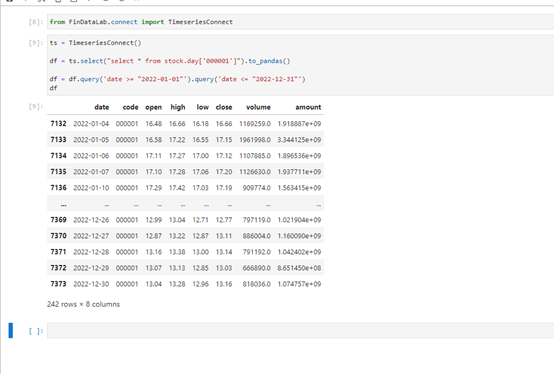Click the date cell 2022-12-27
Viewport: 554px width, 374px height.
point(91,236)
